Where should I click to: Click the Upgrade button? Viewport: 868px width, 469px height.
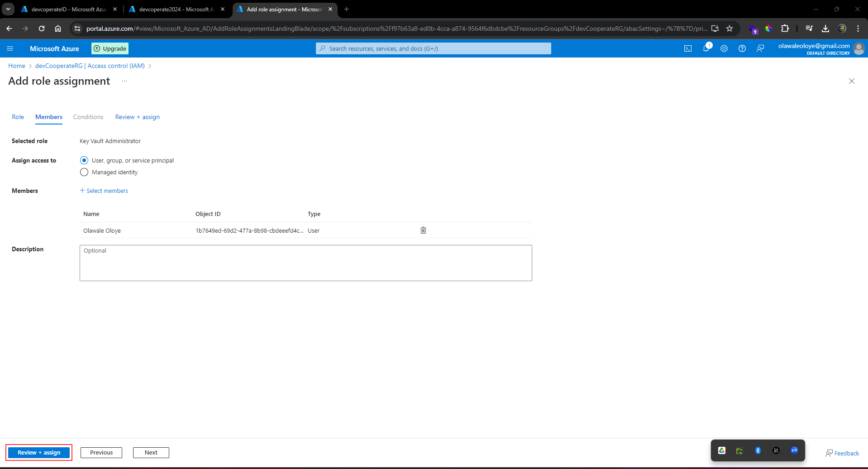110,48
